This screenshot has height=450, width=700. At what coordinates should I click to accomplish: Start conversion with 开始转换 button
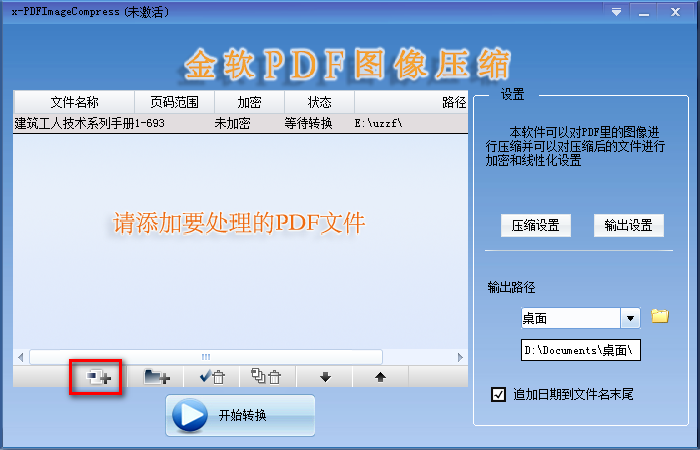[240, 415]
